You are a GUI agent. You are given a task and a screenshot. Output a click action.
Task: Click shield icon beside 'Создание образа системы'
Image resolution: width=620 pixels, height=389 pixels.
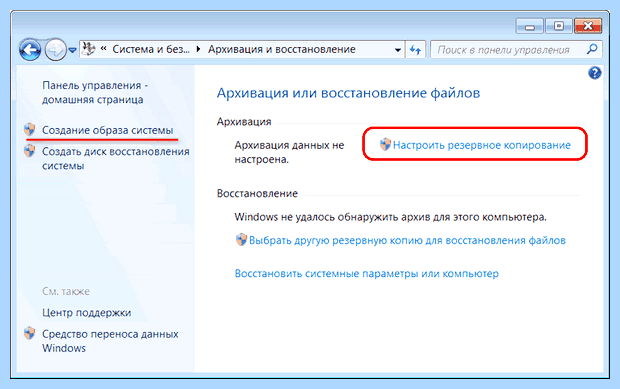(x=30, y=129)
